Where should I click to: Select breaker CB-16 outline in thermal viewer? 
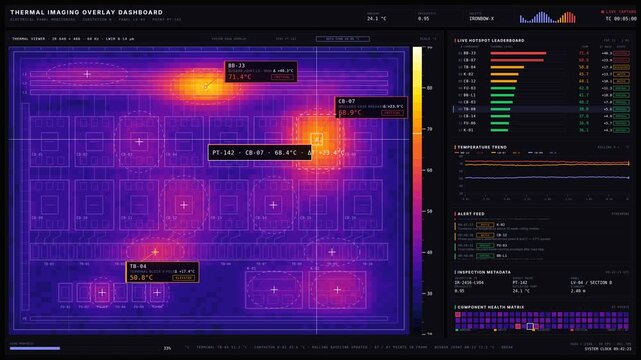363,205
